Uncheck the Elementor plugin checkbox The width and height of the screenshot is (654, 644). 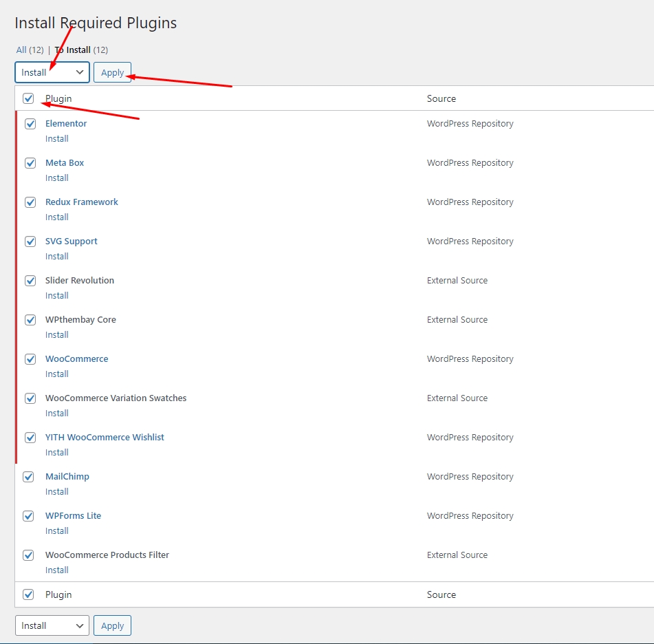pyautogui.click(x=30, y=124)
